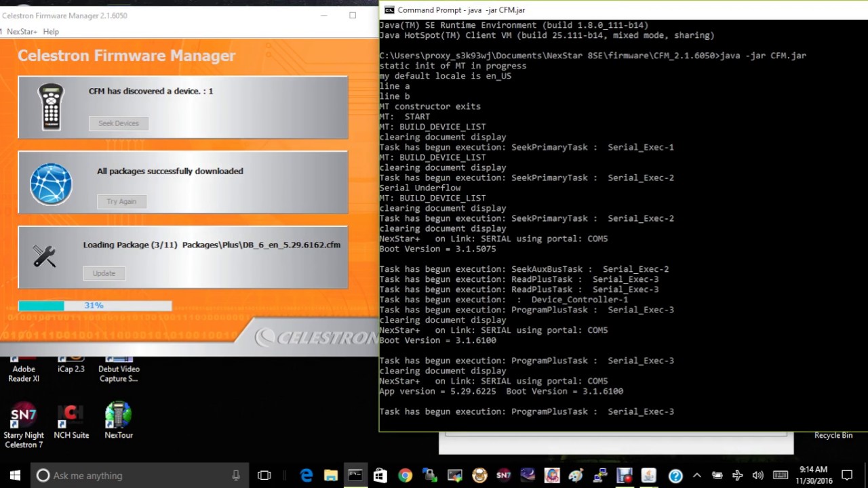The image size is (868, 488).
Task: Click the Ask me anything search box
Action: tap(140, 475)
